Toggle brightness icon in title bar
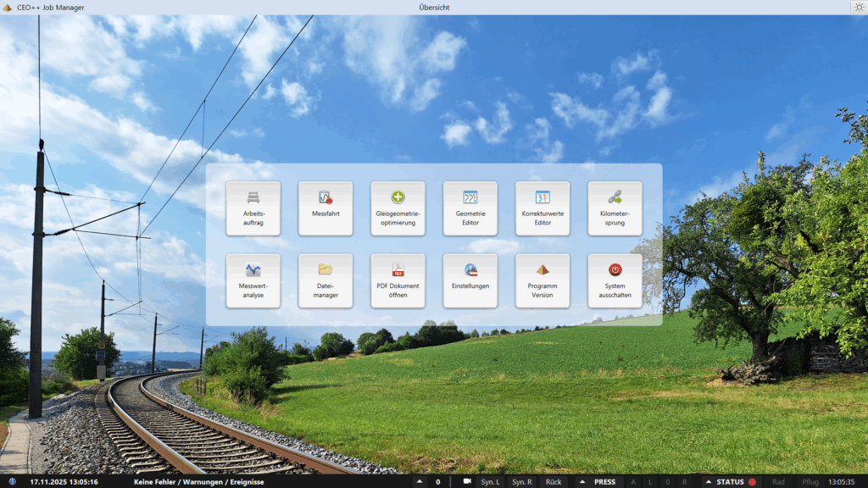 (858, 7)
